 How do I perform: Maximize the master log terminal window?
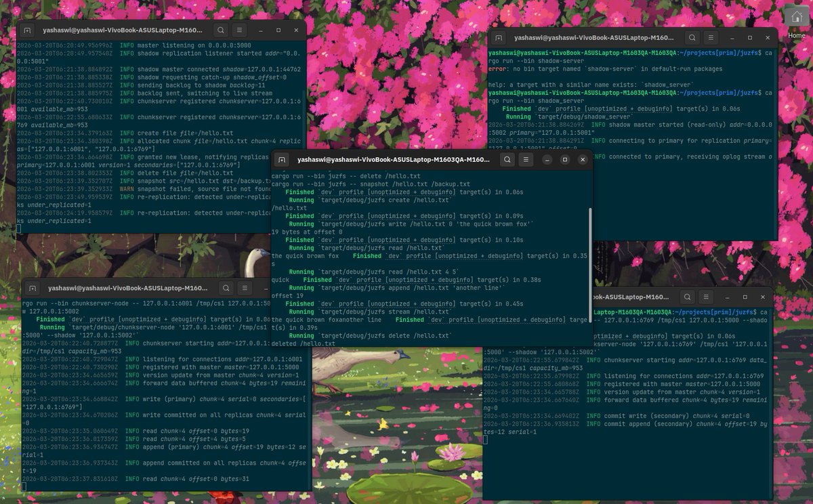tap(278, 30)
